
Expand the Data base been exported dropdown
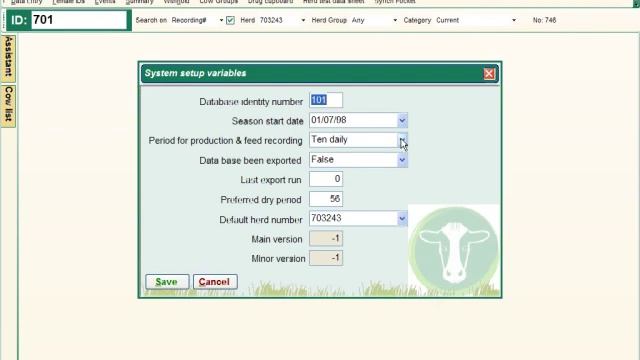click(x=402, y=160)
